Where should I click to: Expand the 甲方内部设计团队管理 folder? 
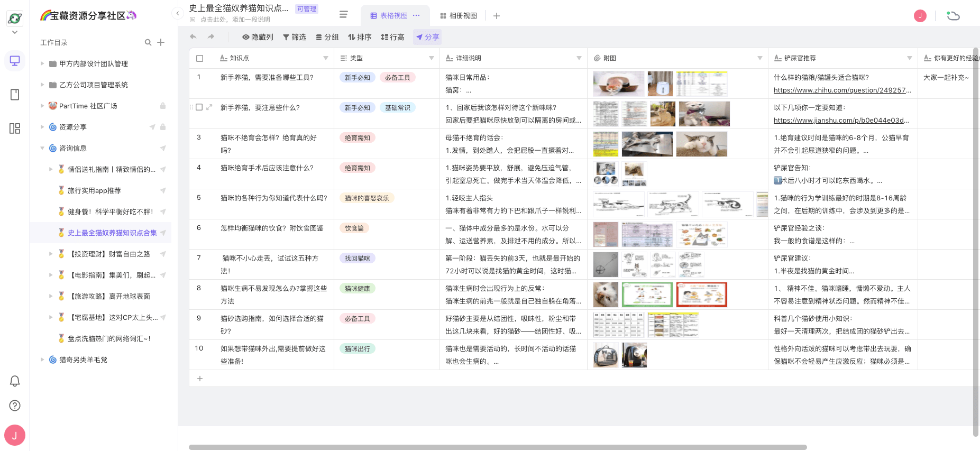pos(42,63)
